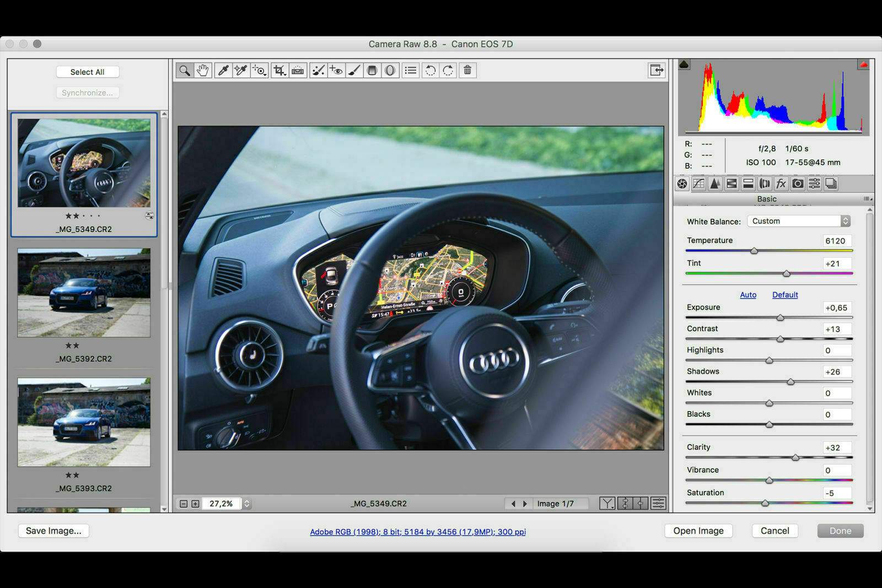Open the Tone Curve panel tab
Image resolution: width=882 pixels, height=588 pixels.
point(698,184)
